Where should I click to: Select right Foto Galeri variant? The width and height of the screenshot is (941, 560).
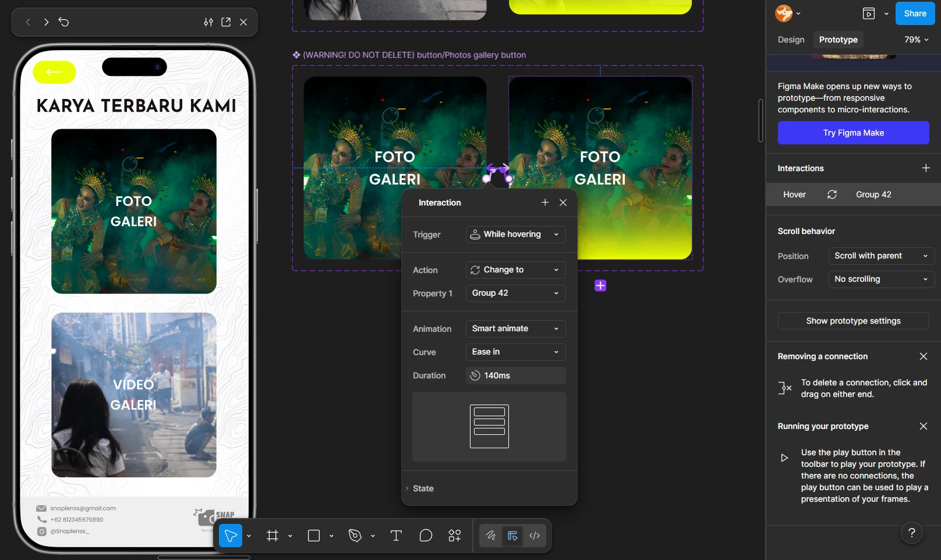click(x=600, y=168)
